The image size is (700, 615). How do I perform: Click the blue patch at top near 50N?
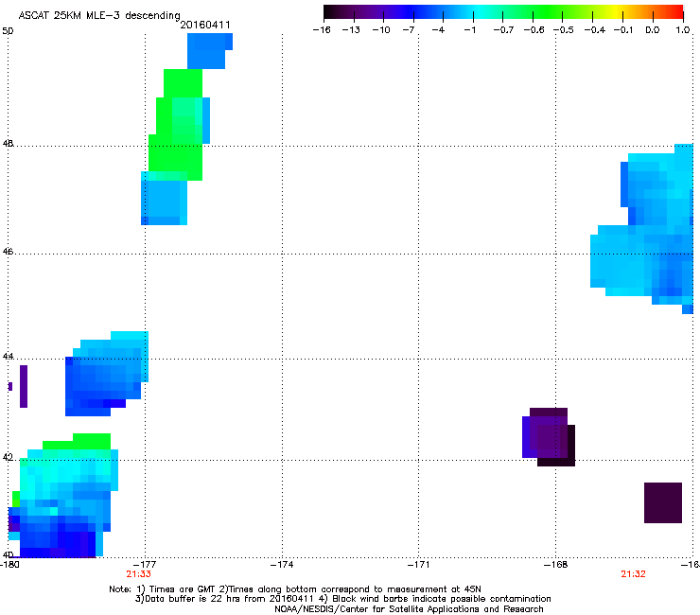pyautogui.click(x=208, y=50)
